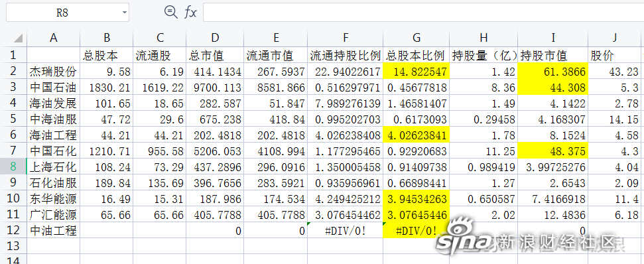Select the 石化油服 cell
The width and height of the screenshot is (644, 264).
point(54,183)
